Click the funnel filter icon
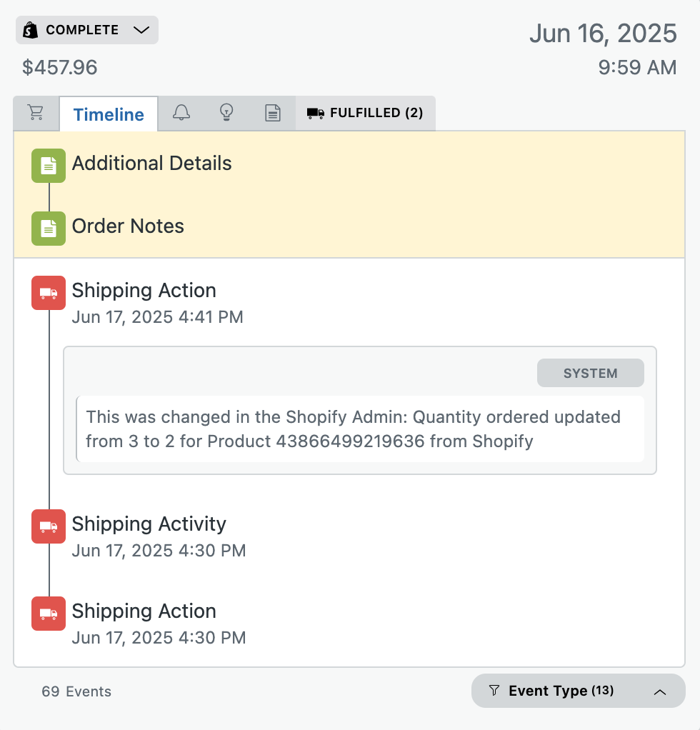This screenshot has height=730, width=700. [494, 691]
